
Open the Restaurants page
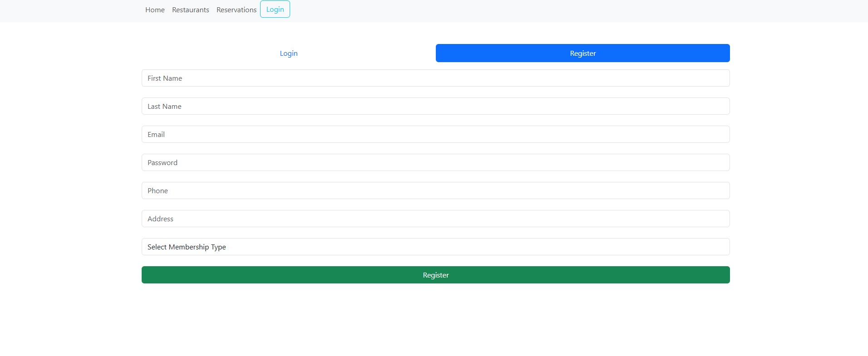click(190, 10)
